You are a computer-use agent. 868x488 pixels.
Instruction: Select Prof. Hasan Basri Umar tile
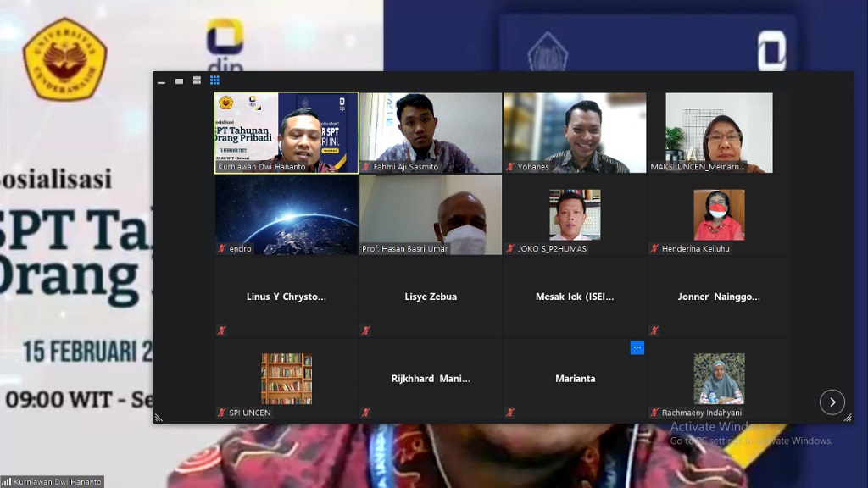click(431, 214)
